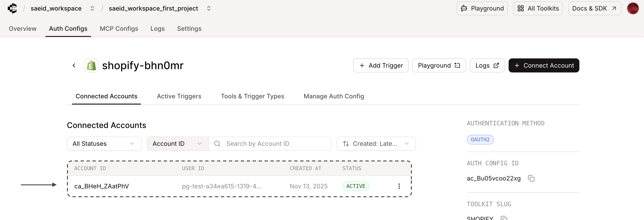Open the three-dot menu for ca_BHeH_ZAatPhV

click(x=399, y=186)
